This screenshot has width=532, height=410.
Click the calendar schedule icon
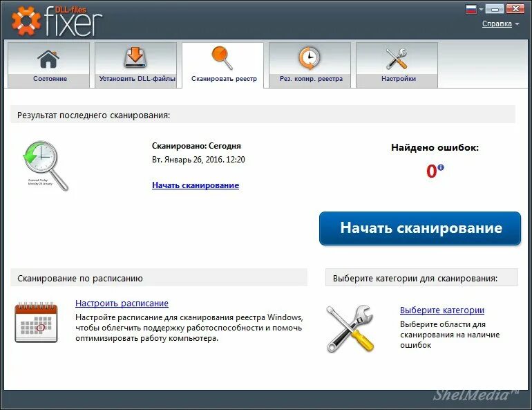point(37,322)
